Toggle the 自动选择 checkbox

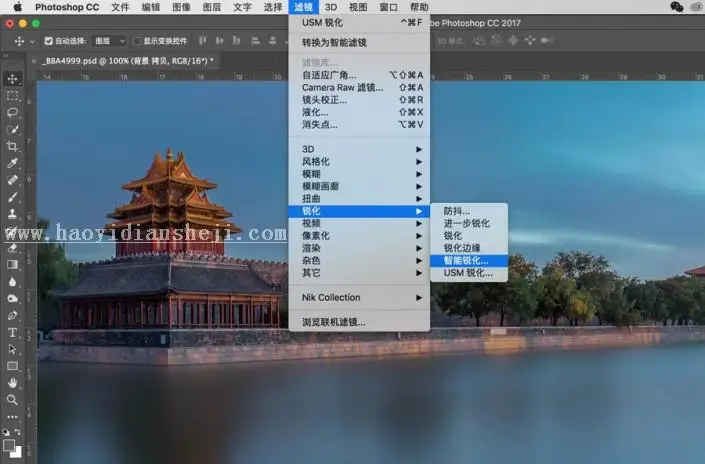point(49,41)
